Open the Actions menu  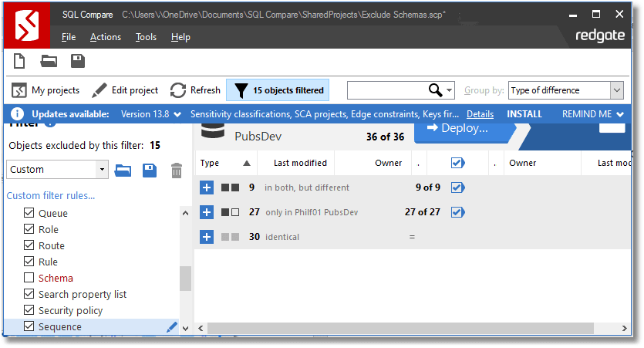[x=106, y=37]
